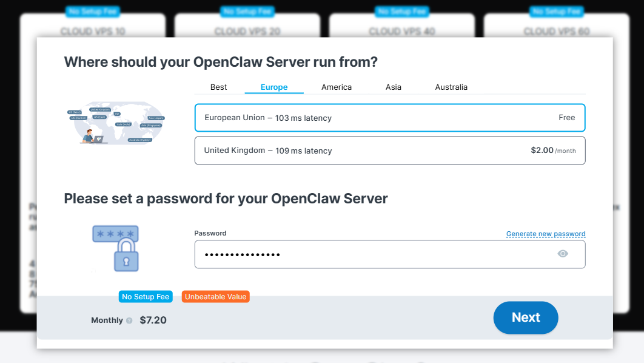
Task: Click the $2.00 /month price text
Action: tap(553, 151)
